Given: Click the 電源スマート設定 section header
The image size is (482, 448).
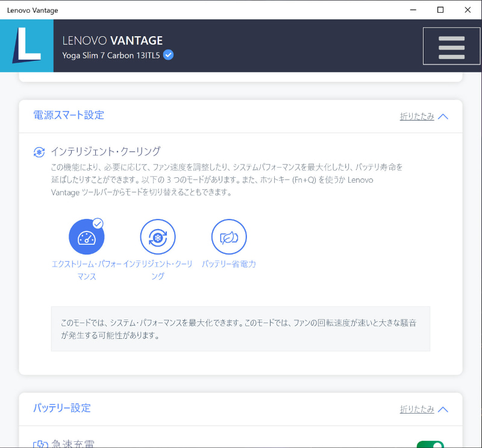Looking at the screenshot, I should point(69,115).
